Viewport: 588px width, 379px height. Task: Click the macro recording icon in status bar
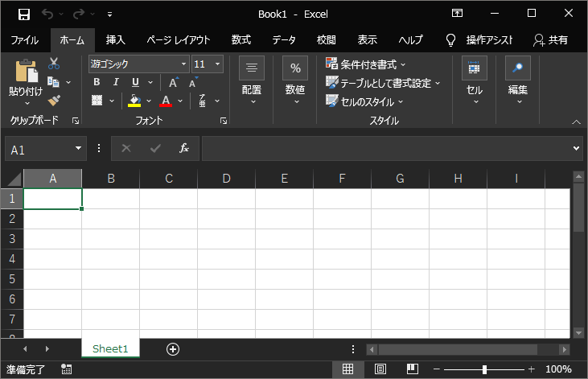coord(66,369)
